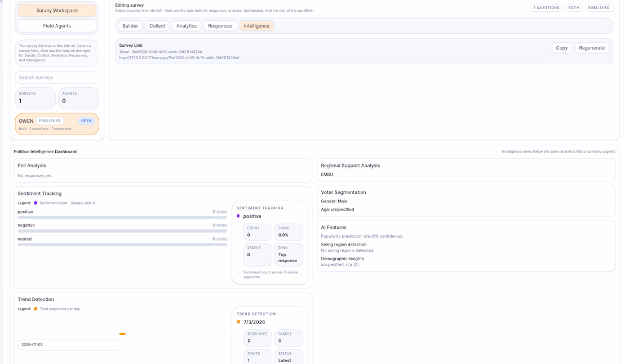Click the orange Total responses legend dot
This screenshot has height=364, width=620.
pyautogui.click(x=36, y=309)
